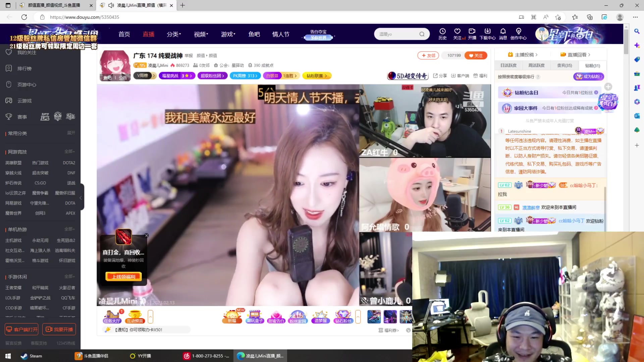The image size is (644, 362).
Task: Click the 分享 share icon above chat
Action: [x=439, y=76]
